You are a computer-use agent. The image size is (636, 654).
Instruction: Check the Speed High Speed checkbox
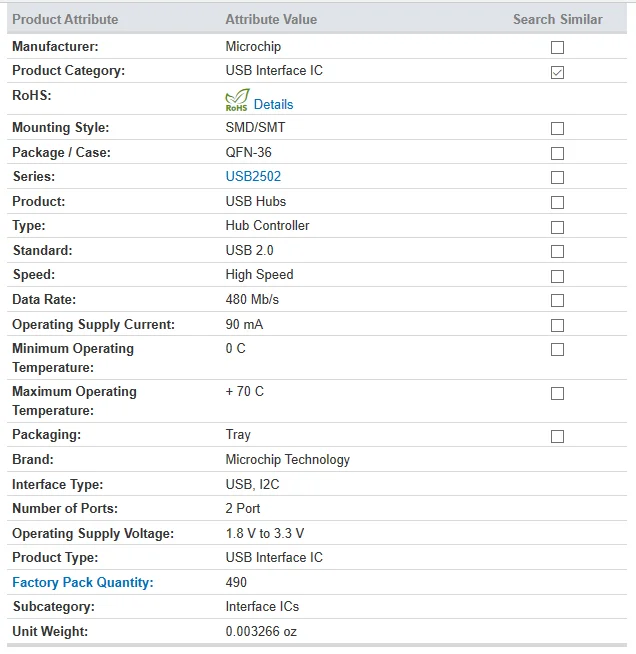tap(557, 276)
